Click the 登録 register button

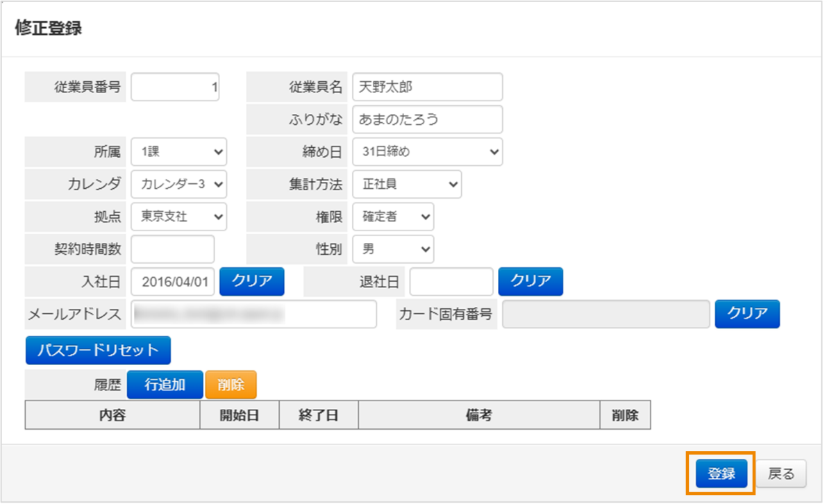click(720, 473)
